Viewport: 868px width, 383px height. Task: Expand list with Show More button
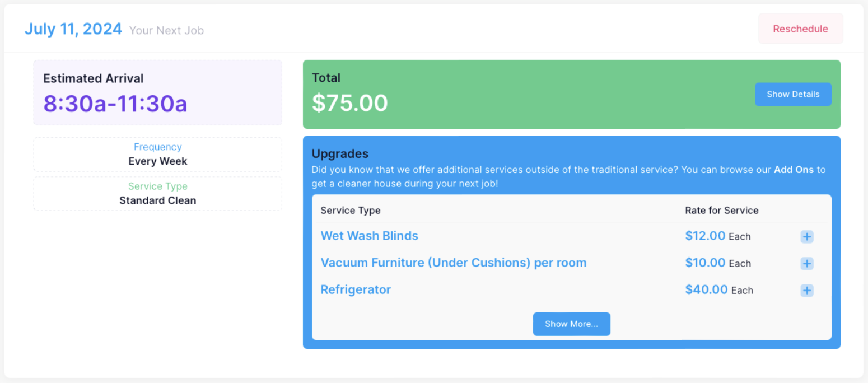pos(571,324)
